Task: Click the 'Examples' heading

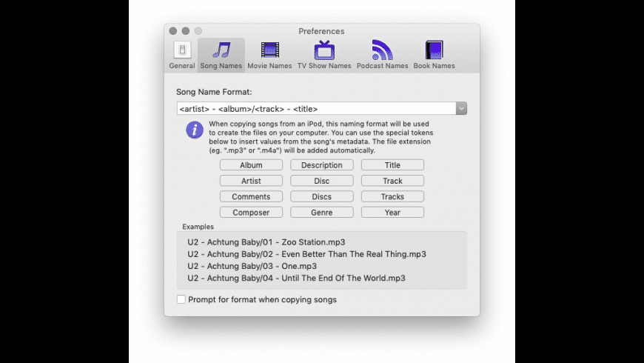Action: coord(198,227)
